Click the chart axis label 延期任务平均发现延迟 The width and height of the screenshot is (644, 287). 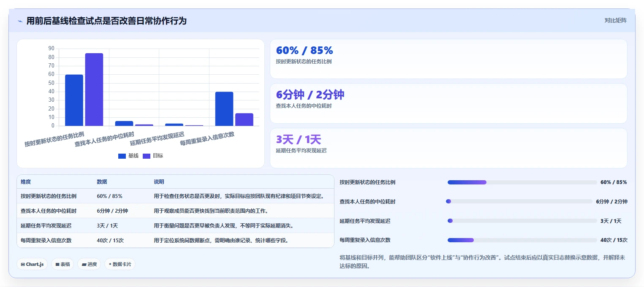point(157,138)
